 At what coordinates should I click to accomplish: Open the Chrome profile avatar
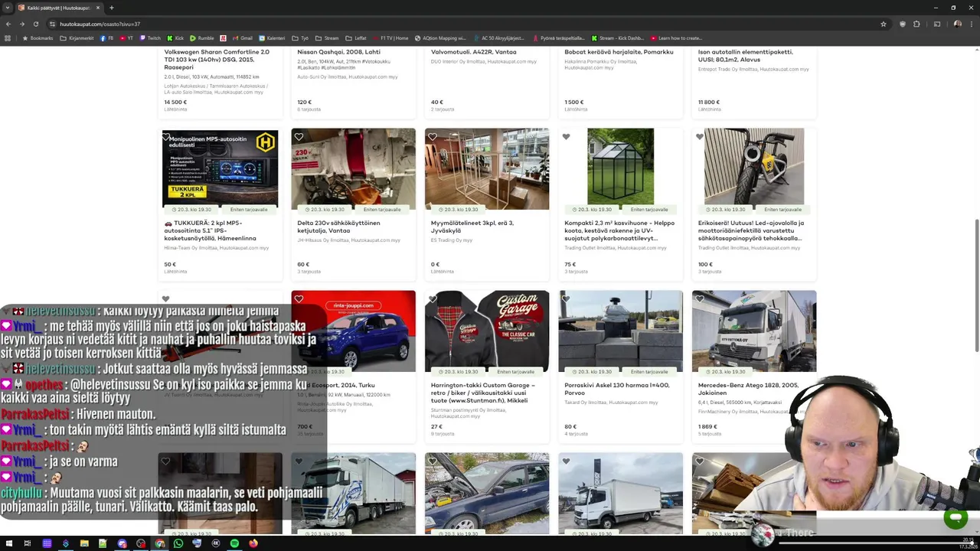tap(958, 24)
